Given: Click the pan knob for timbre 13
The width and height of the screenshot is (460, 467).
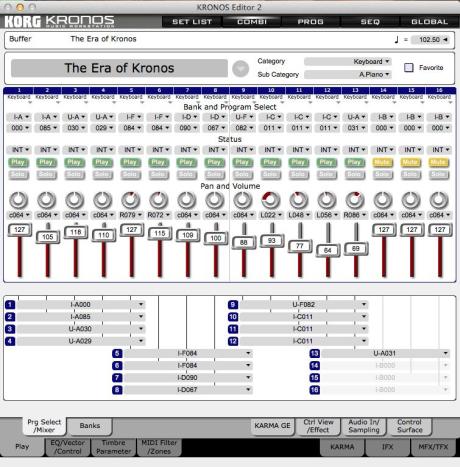Looking at the screenshot, I should 355,200.
